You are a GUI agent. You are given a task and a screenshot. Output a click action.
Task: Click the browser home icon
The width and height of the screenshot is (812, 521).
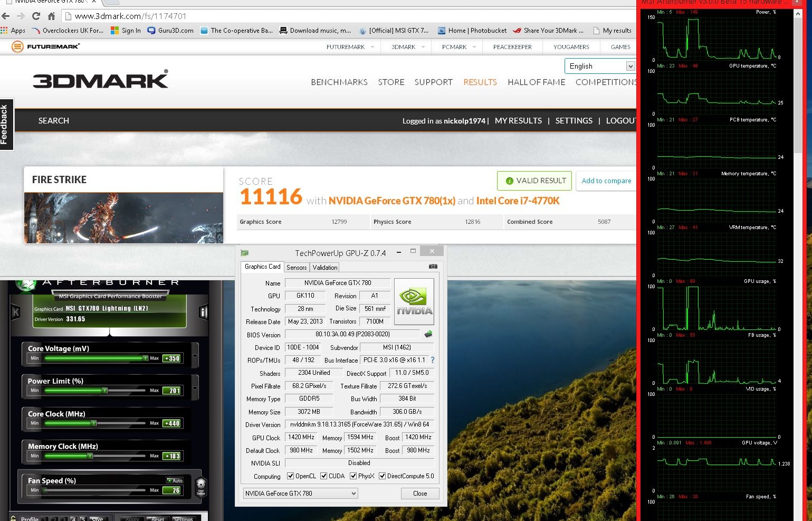tap(51, 16)
